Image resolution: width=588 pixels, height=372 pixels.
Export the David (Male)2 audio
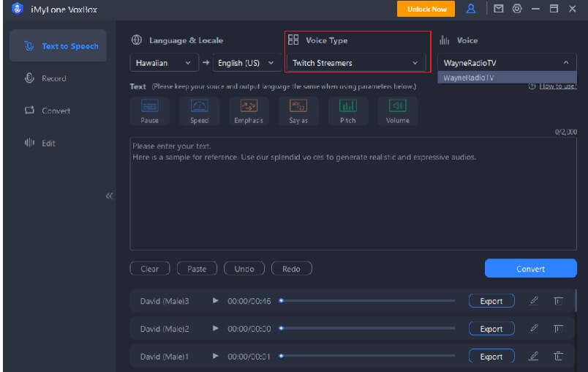491,329
